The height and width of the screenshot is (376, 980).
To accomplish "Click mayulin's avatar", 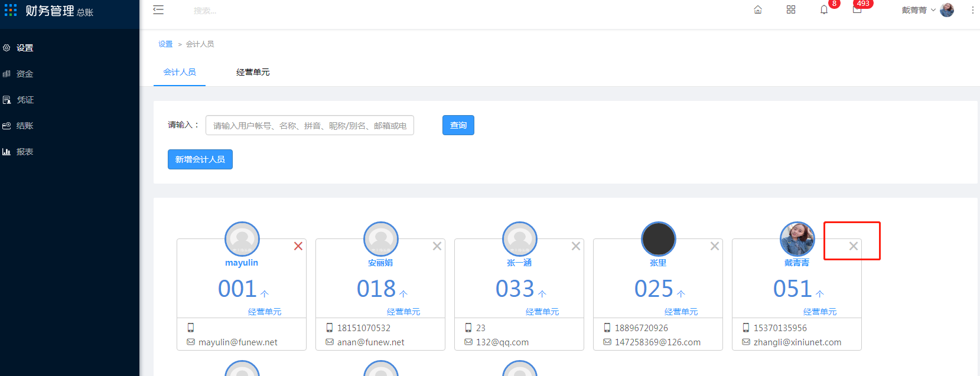I will coord(242,239).
